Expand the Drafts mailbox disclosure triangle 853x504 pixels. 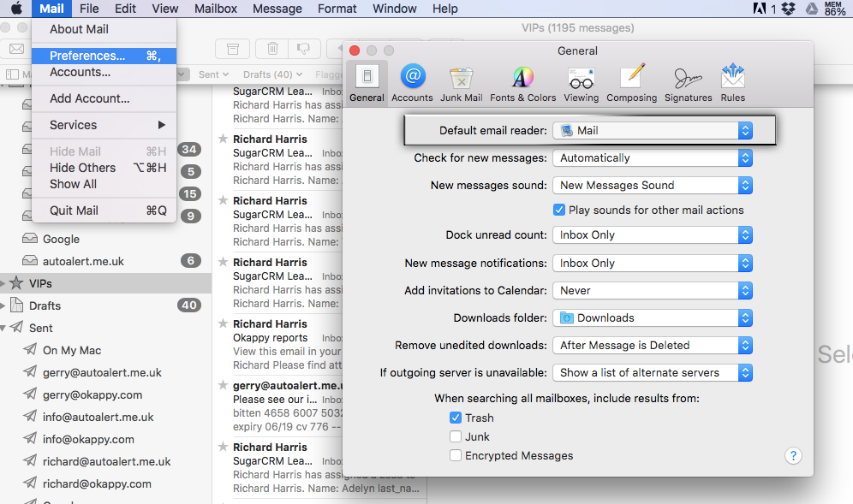3,305
